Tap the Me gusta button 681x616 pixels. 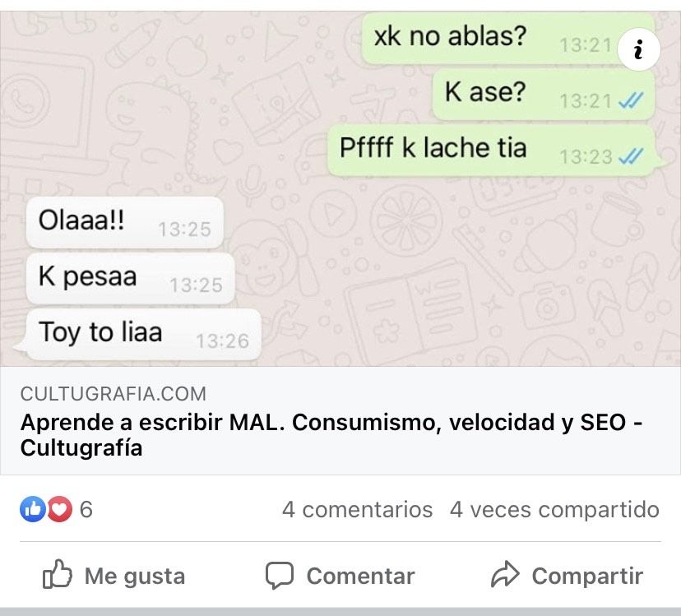coord(114,575)
